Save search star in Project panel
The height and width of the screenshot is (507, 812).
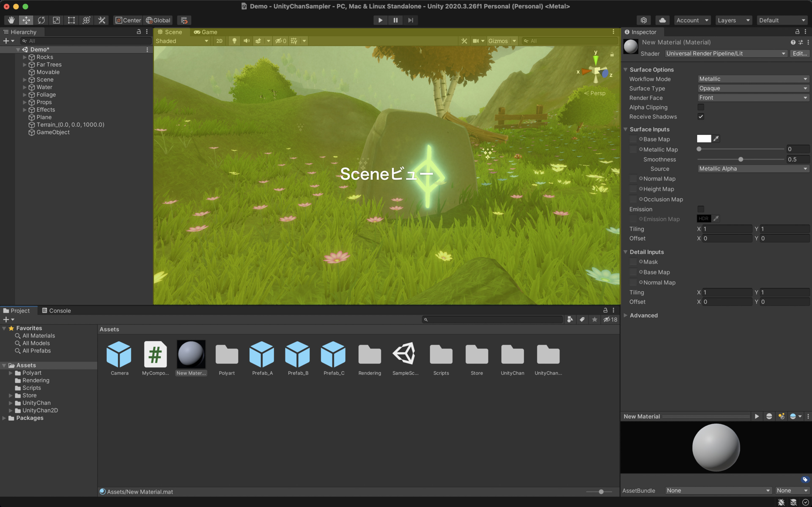(x=595, y=320)
